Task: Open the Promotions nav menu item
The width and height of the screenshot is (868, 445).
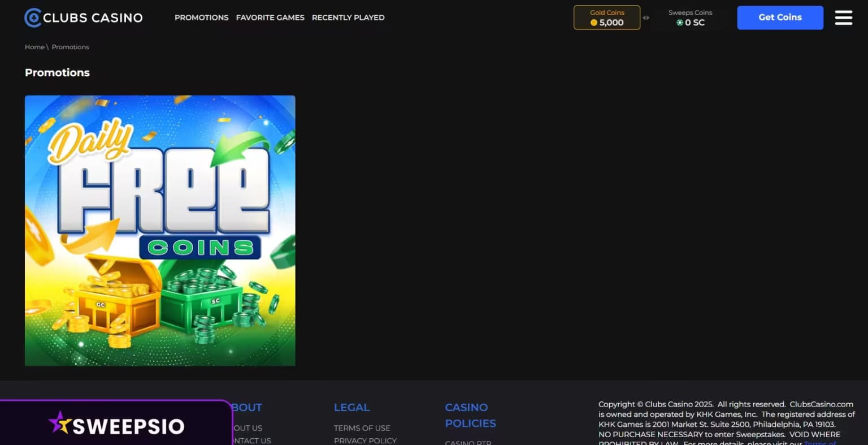Action: tap(201, 18)
